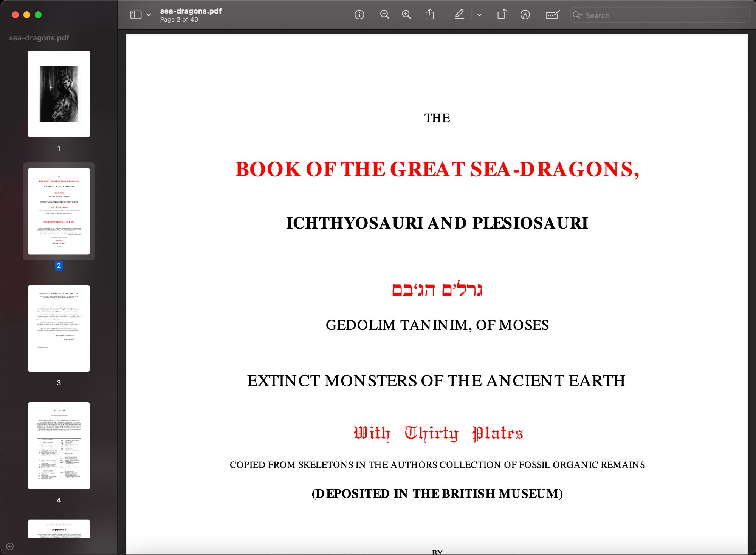Click the sidebar add button
756x555 pixels.
(10, 546)
